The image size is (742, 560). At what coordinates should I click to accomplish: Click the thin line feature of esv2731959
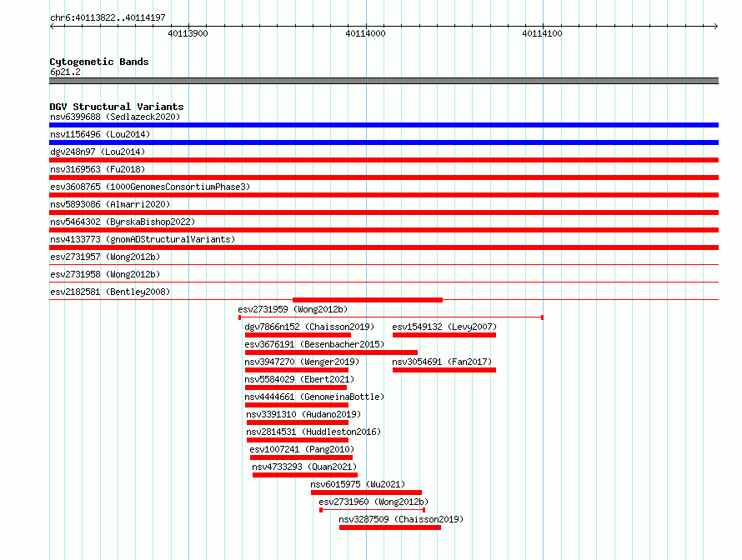391,317
